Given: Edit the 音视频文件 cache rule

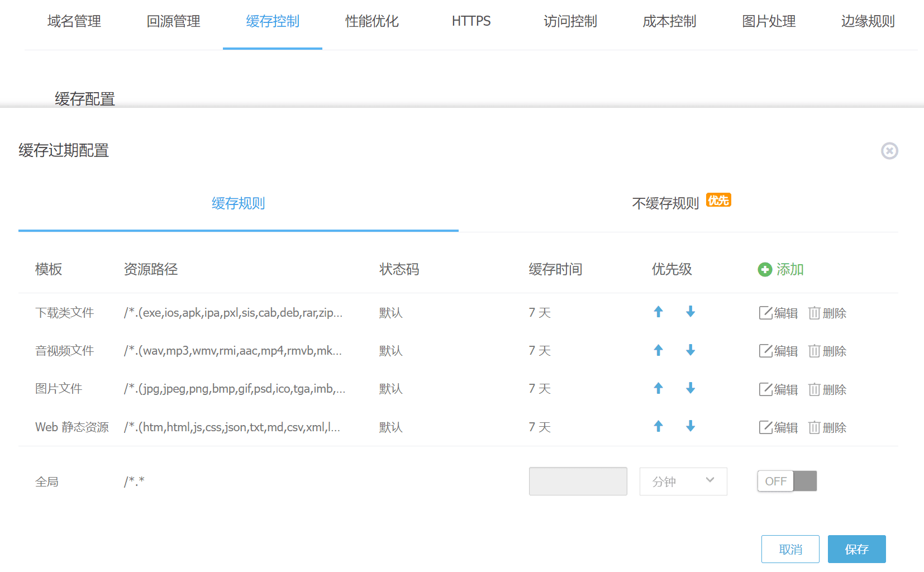Looking at the screenshot, I should pyautogui.click(x=778, y=351).
